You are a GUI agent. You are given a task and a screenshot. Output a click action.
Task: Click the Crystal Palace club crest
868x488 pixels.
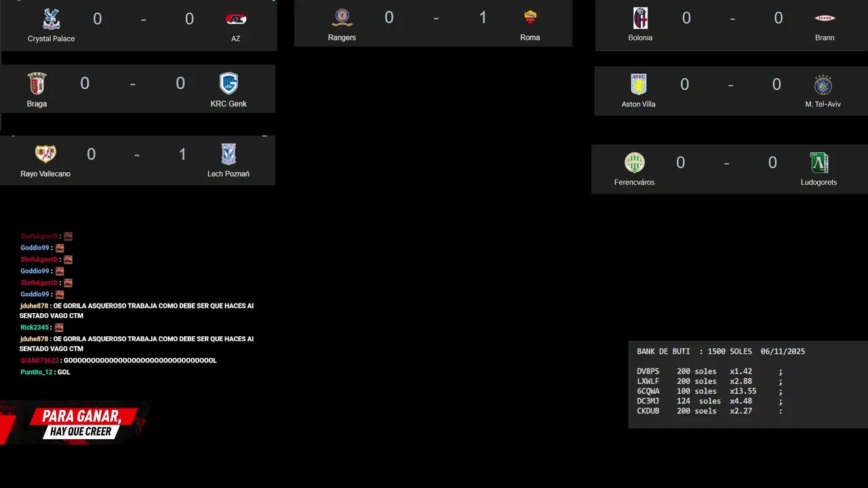point(52,19)
